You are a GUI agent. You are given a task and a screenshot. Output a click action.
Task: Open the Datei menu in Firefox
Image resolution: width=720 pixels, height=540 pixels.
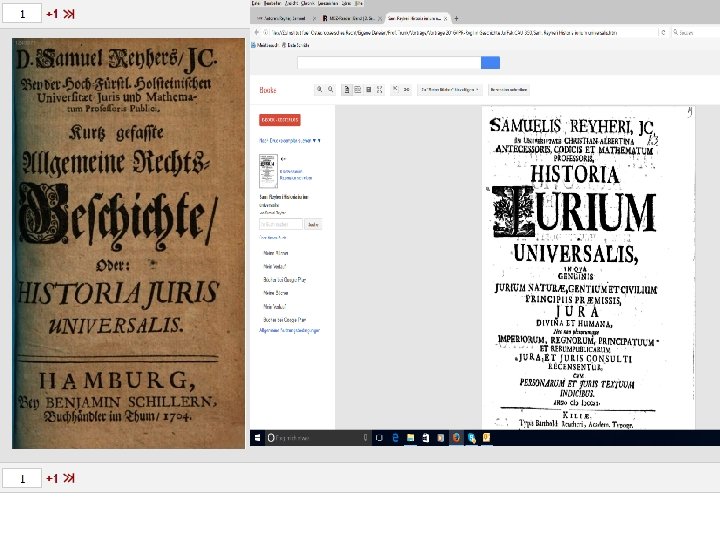256,3
